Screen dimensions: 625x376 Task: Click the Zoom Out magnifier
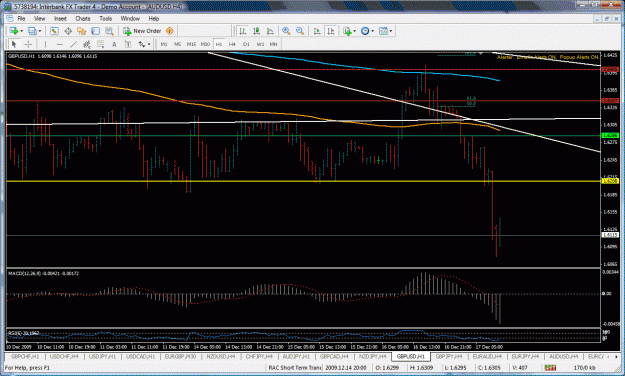tap(300, 31)
